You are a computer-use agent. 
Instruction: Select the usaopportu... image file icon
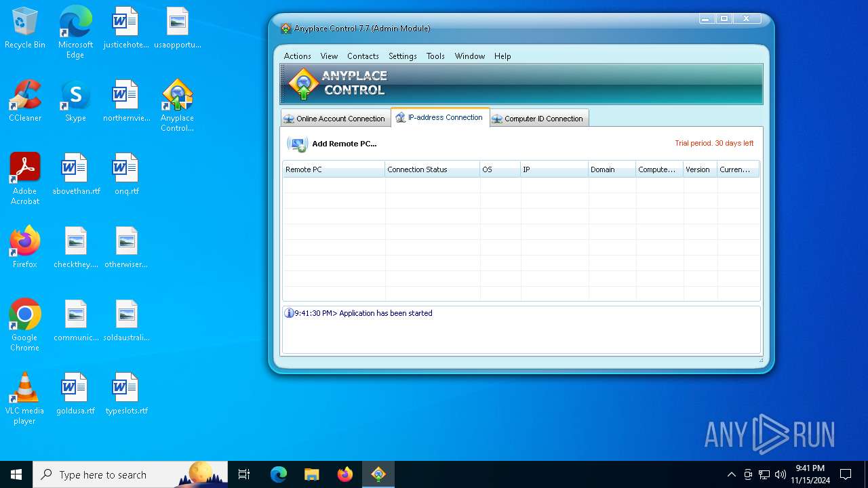(177, 28)
